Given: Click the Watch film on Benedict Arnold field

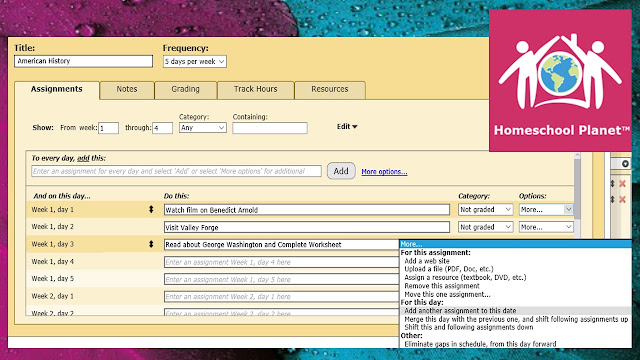Looking at the screenshot, I should pyautogui.click(x=307, y=210).
